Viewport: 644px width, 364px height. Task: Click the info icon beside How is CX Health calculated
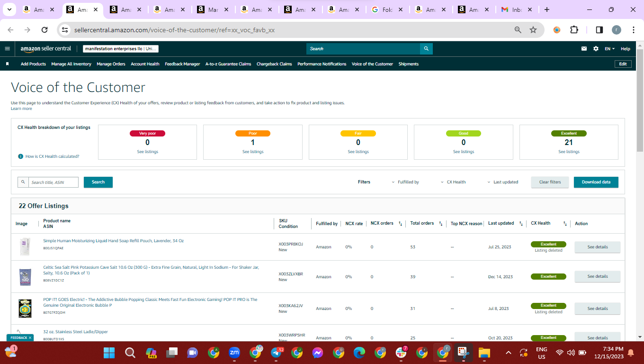(x=21, y=156)
